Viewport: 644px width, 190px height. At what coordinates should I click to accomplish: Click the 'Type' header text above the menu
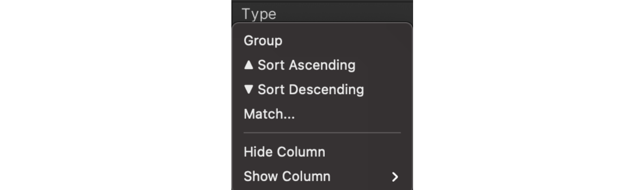coord(259,14)
